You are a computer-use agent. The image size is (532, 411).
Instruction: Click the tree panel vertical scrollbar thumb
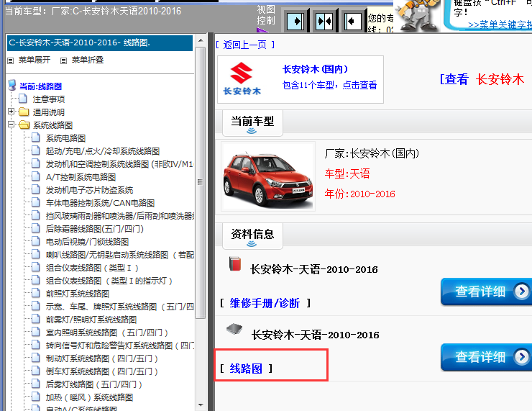click(201, 182)
